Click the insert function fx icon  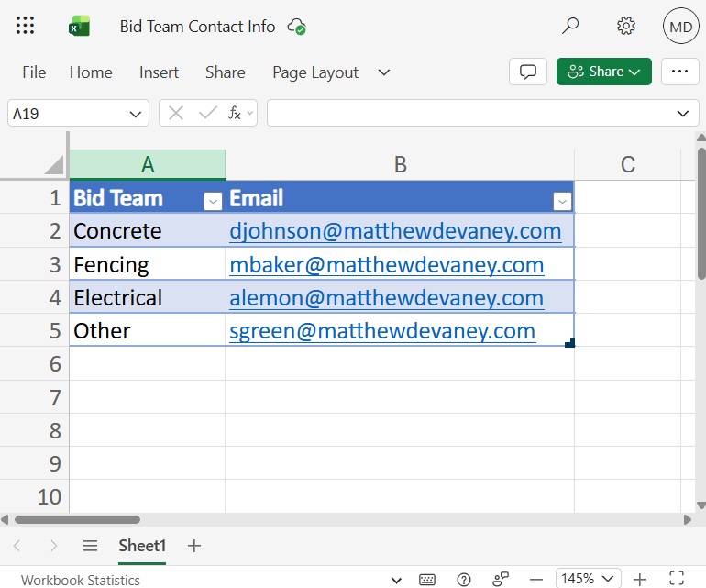(x=235, y=113)
